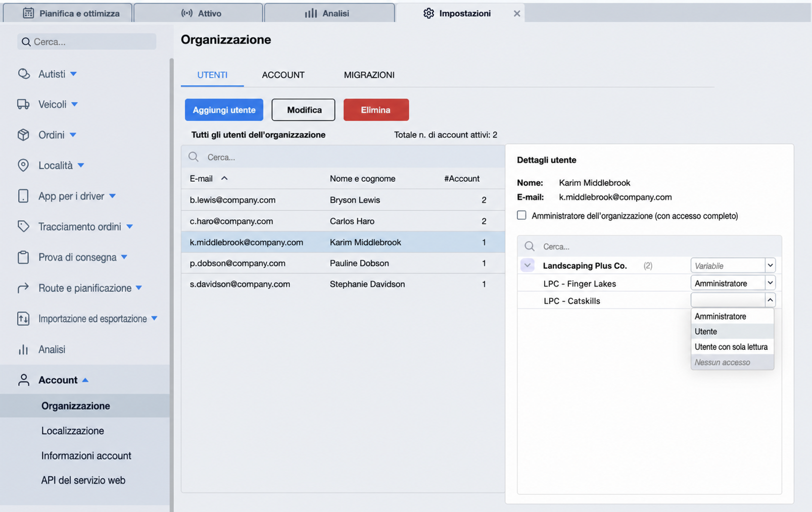Viewport: 812px width, 512px height.
Task: Enable Amministratore dell'organizzazione checkbox
Action: (x=521, y=215)
